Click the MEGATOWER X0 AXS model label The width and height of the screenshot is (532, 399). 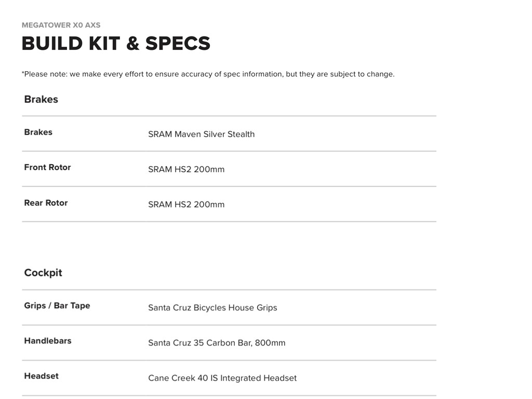coord(61,25)
